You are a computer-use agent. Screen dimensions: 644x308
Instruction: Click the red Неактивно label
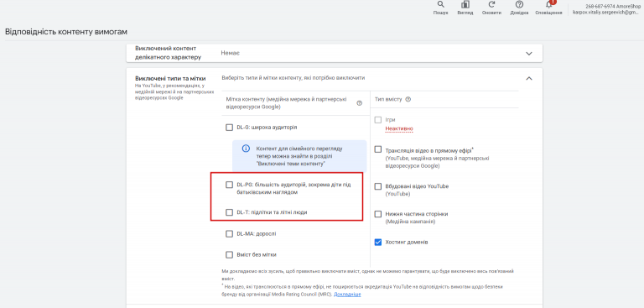pyautogui.click(x=399, y=128)
